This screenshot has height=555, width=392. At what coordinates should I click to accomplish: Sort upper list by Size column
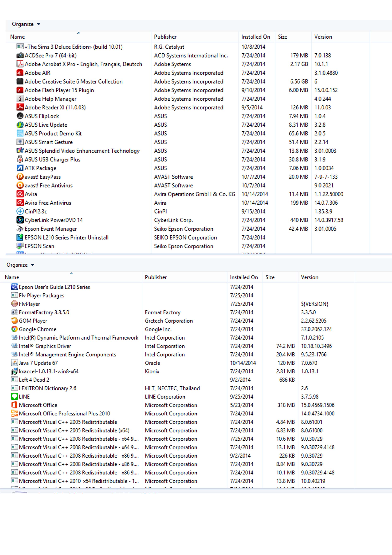293,37
